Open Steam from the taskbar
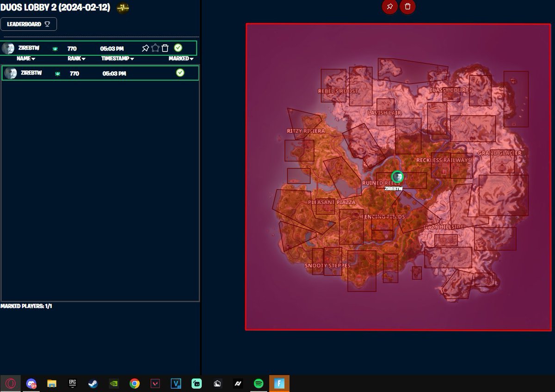The image size is (555, 392). (x=93, y=384)
